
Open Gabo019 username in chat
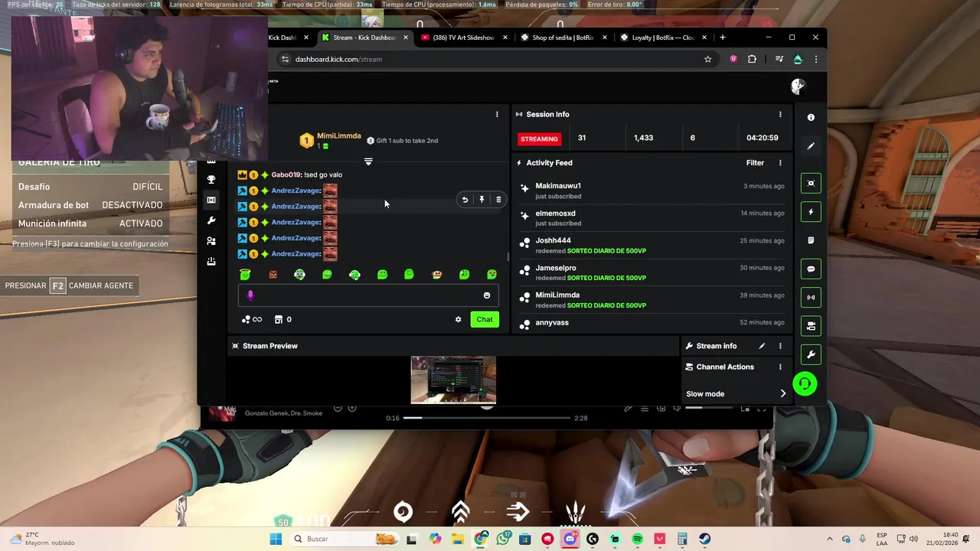286,174
